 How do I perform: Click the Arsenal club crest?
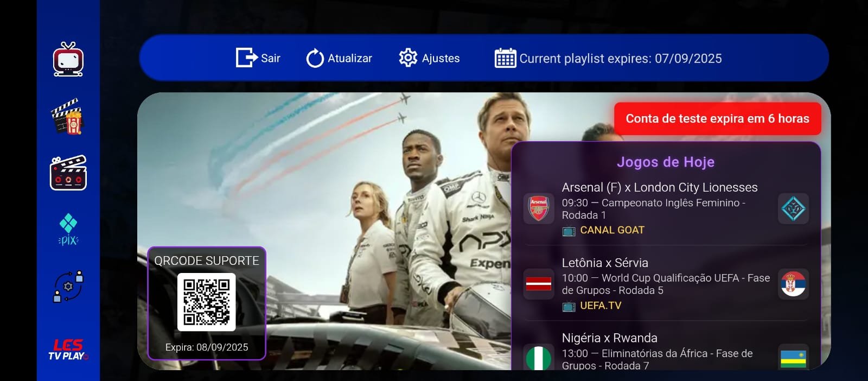(x=538, y=208)
